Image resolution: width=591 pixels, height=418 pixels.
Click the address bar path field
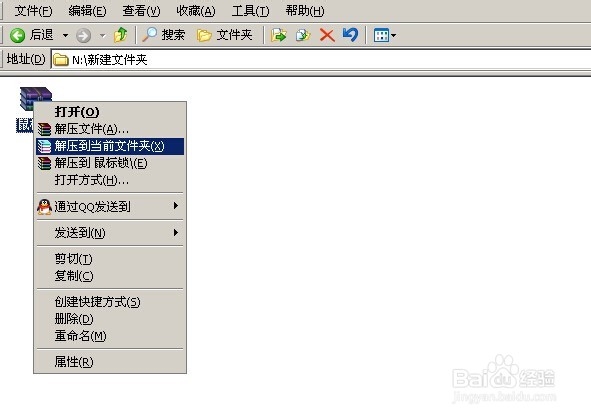pos(321,60)
